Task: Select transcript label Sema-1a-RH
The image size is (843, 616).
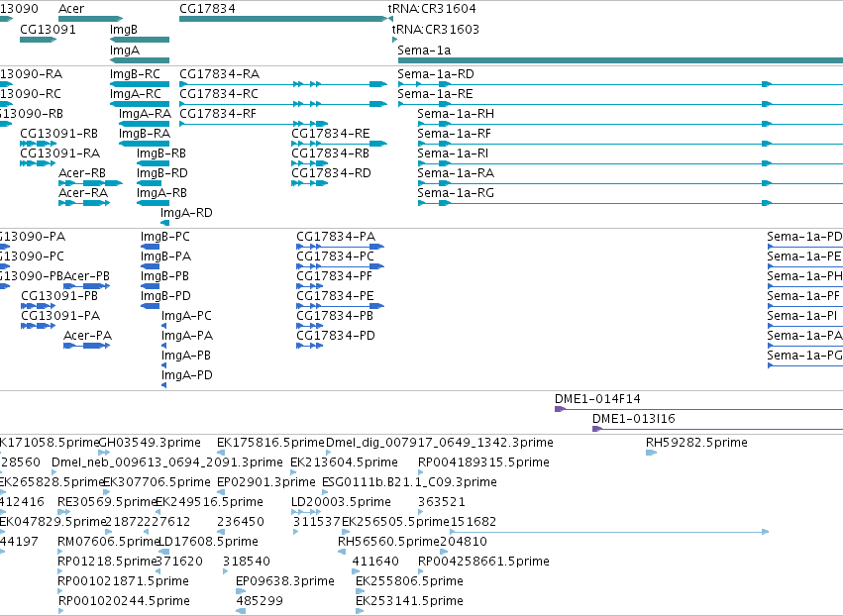Action: (x=456, y=114)
